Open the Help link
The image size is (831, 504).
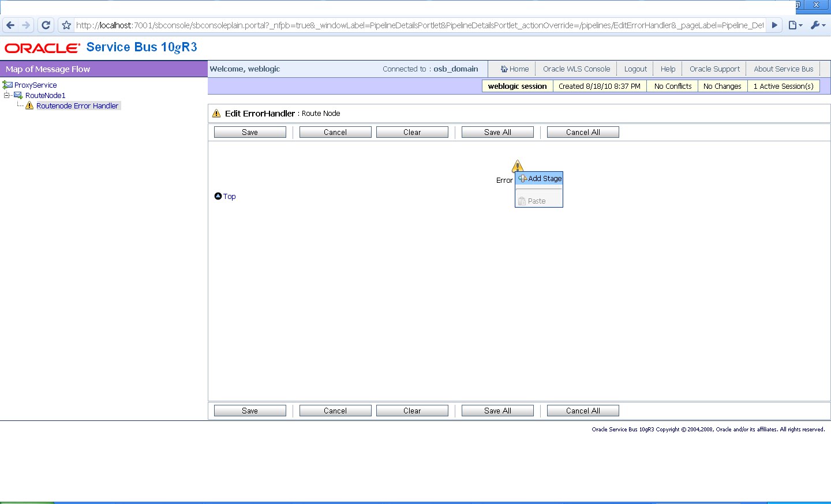[668, 69]
